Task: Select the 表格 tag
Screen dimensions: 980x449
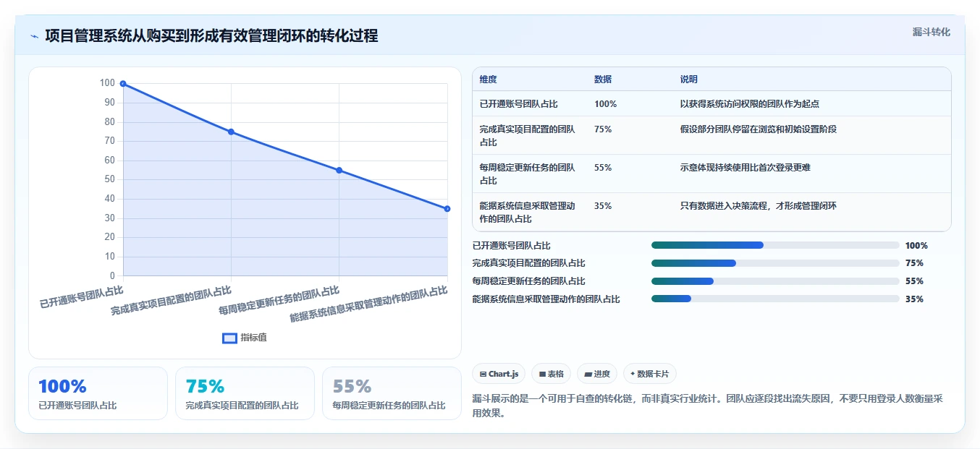Action: click(x=551, y=374)
